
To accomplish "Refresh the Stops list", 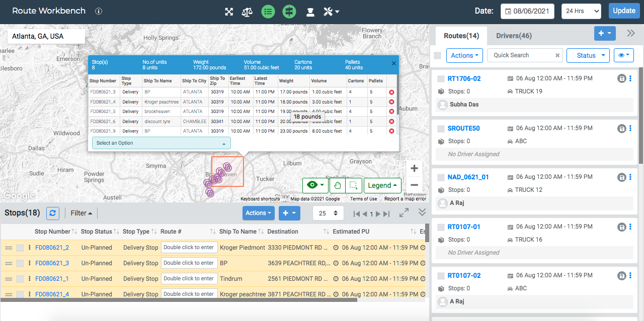I will (52, 213).
